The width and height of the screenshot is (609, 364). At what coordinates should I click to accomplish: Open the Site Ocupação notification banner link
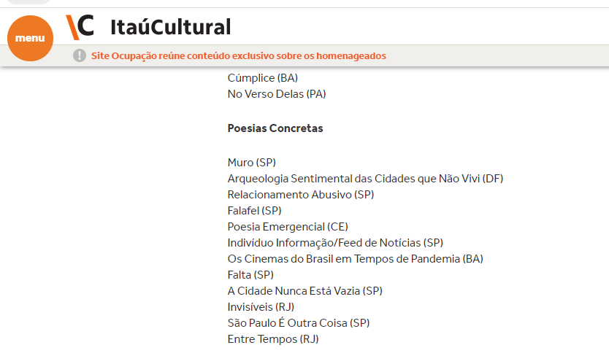[x=238, y=56]
